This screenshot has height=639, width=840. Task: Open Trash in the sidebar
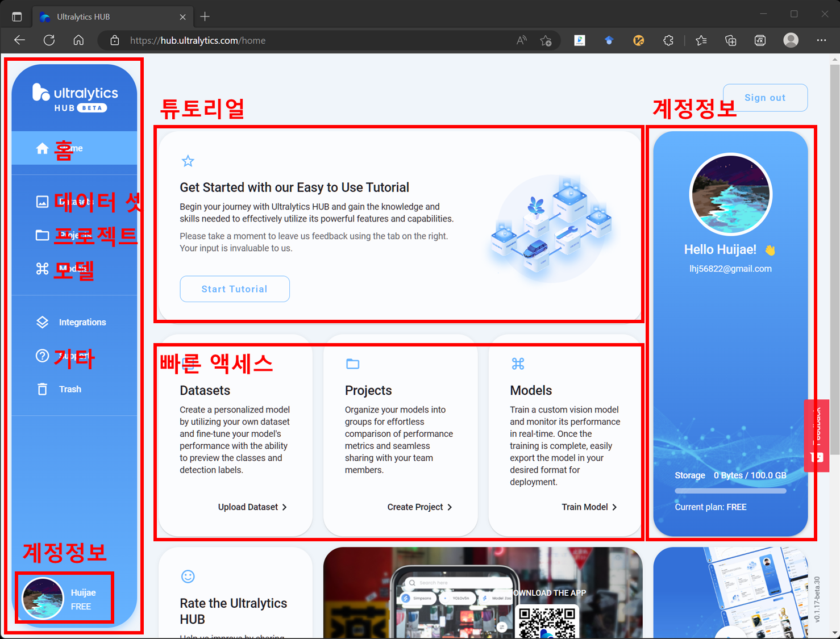coord(74,389)
